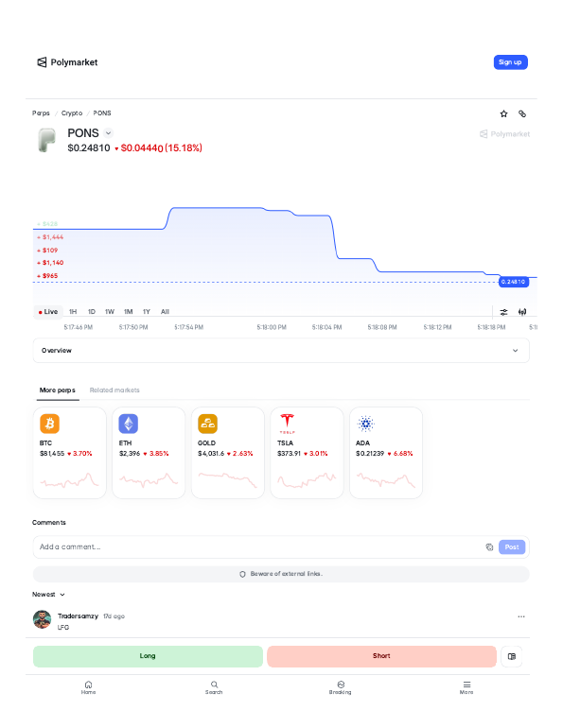This screenshot has width=563, height=728.
Task: Select the All chart range
Action: [x=165, y=312]
